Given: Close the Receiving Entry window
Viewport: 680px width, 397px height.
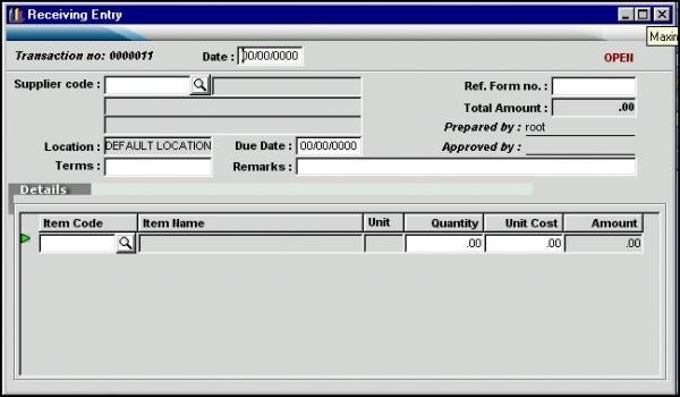Looking at the screenshot, I should (x=662, y=15).
